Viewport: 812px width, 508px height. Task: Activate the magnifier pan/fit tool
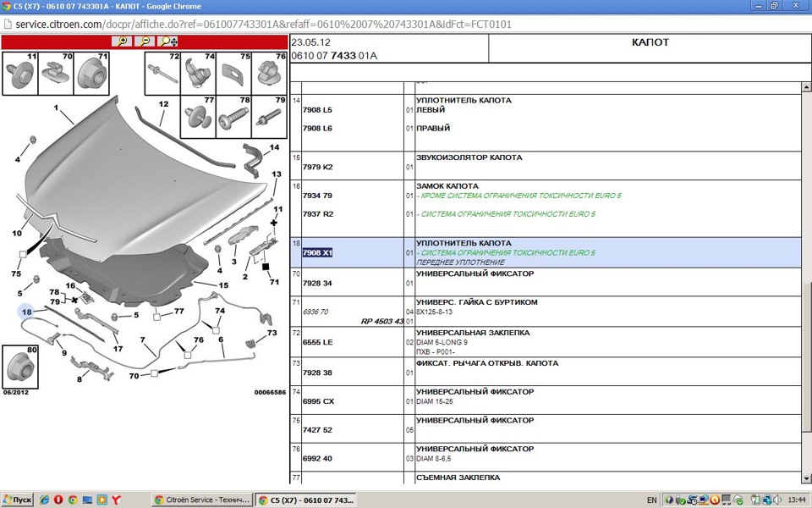pos(167,41)
